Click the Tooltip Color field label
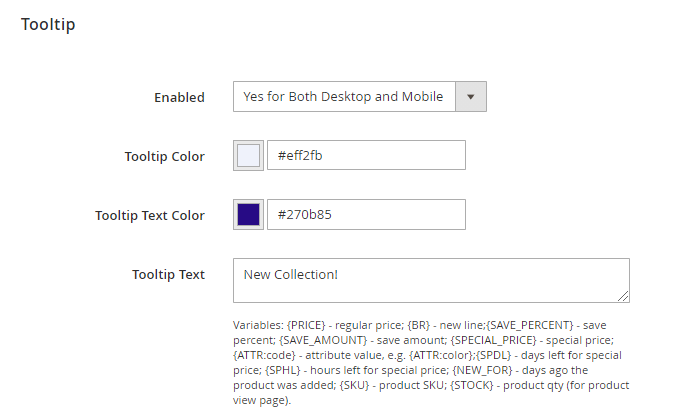685x419 pixels. click(x=164, y=157)
